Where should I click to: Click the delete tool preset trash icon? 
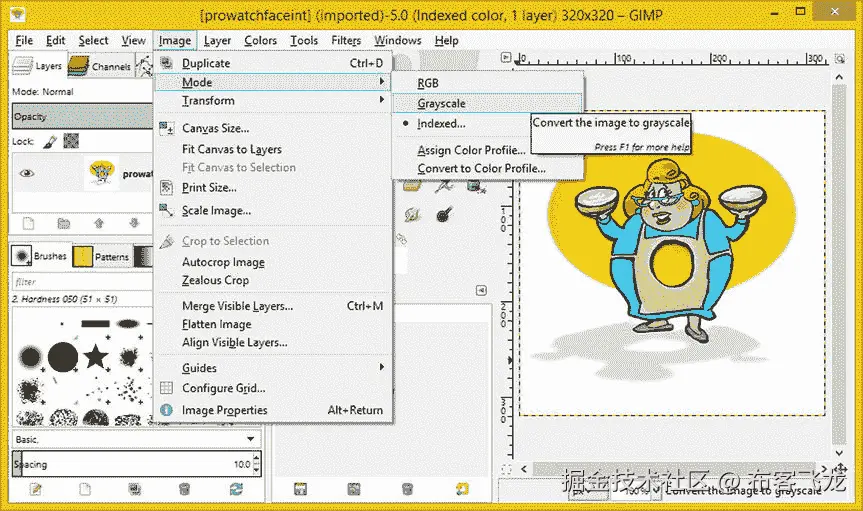[407, 489]
